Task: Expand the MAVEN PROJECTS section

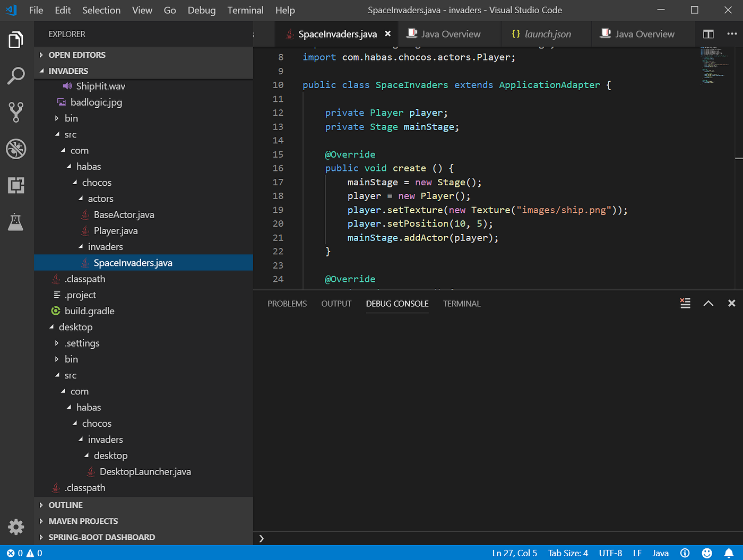Action: [83, 521]
